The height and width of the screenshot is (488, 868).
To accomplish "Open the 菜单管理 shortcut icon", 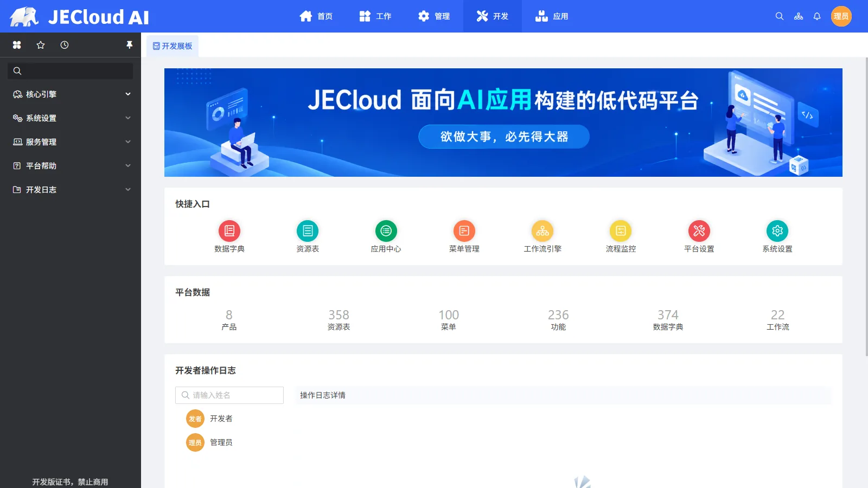I will [x=464, y=231].
